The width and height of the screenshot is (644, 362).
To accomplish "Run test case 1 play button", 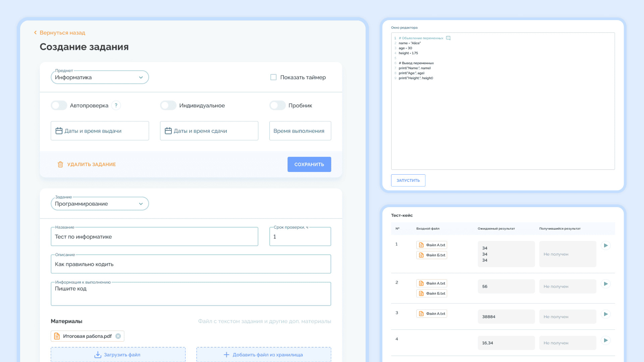I will pyautogui.click(x=606, y=245).
